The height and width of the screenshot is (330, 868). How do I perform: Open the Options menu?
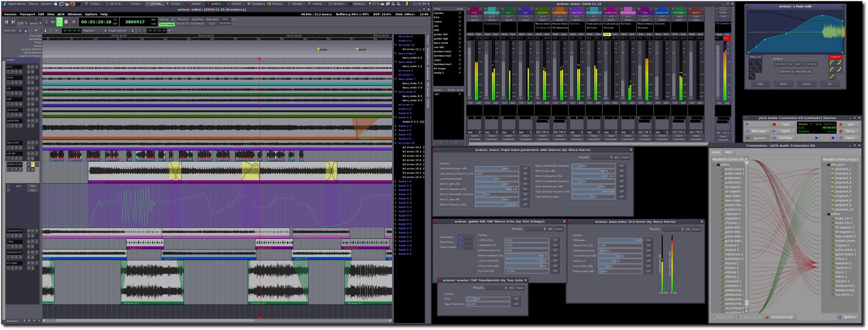pyautogui.click(x=91, y=14)
